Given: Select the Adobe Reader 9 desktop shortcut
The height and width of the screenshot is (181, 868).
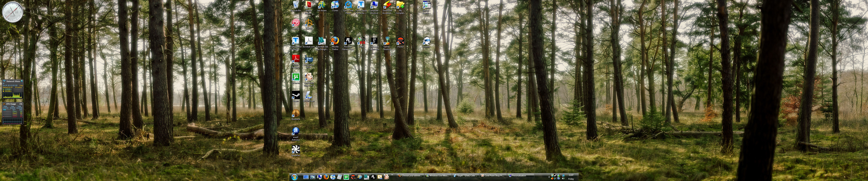Looking at the screenshot, I should (x=296, y=62).
